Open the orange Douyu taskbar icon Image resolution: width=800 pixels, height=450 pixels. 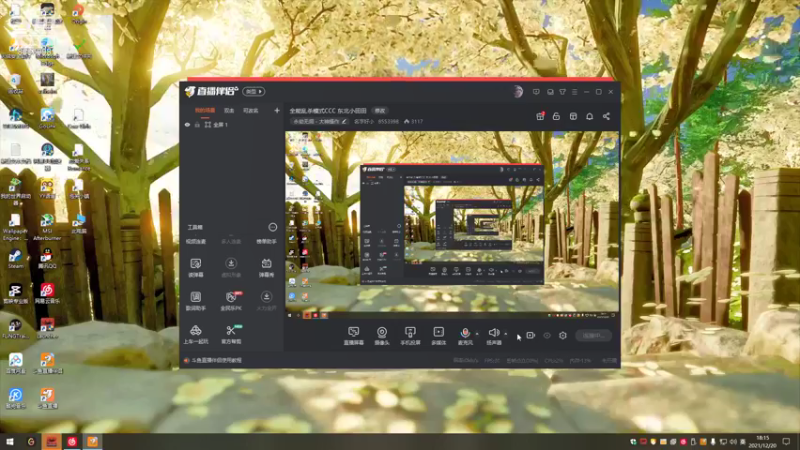(92, 441)
